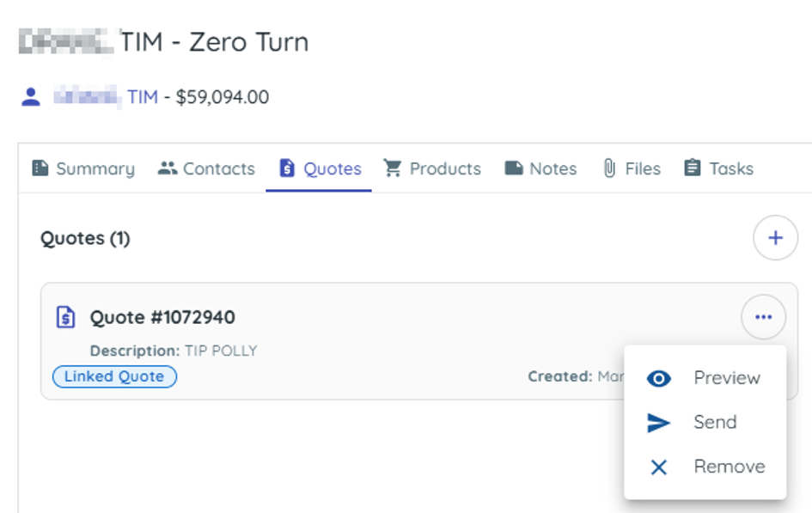Click the Summary tab document icon
The height and width of the screenshot is (513, 812).
[x=40, y=168]
